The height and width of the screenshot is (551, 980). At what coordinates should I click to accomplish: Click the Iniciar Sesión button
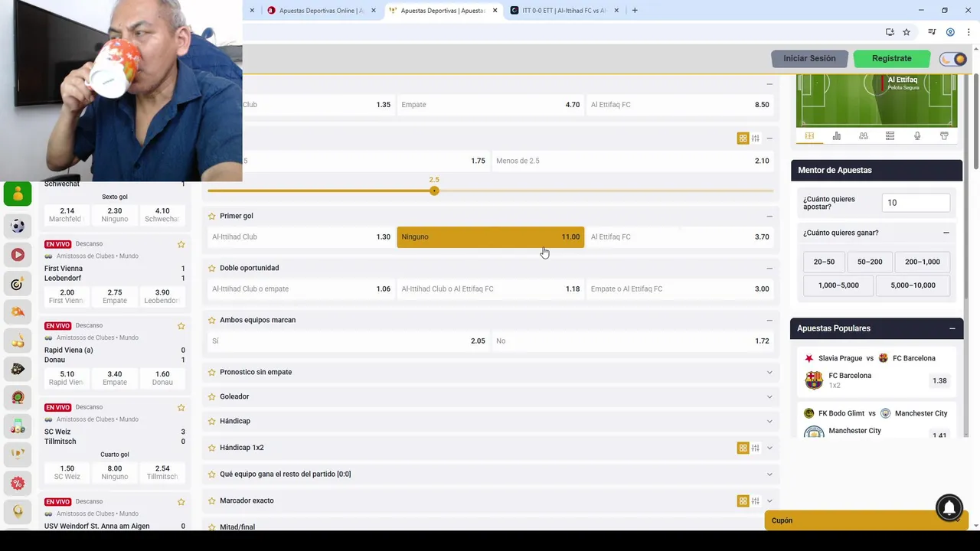click(809, 58)
